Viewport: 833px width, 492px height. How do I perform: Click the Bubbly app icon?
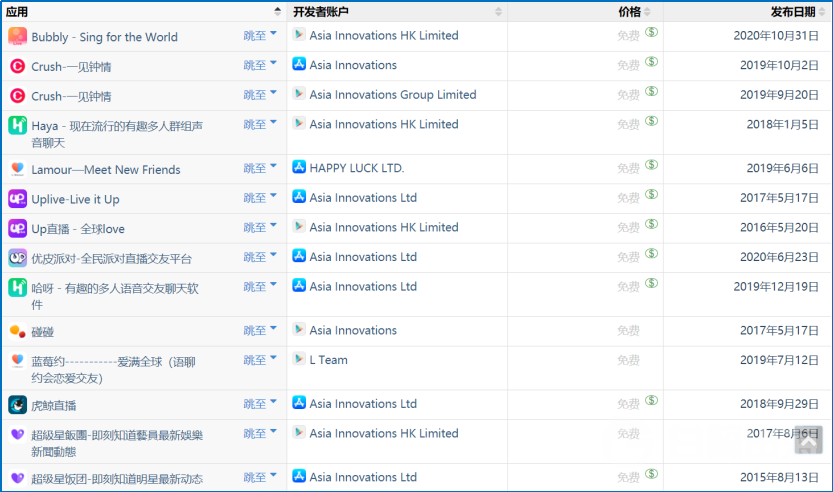pos(17,37)
